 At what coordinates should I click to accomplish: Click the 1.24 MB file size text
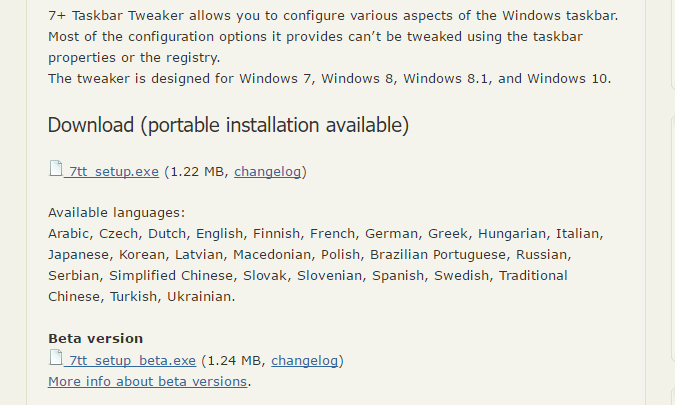coord(234,360)
